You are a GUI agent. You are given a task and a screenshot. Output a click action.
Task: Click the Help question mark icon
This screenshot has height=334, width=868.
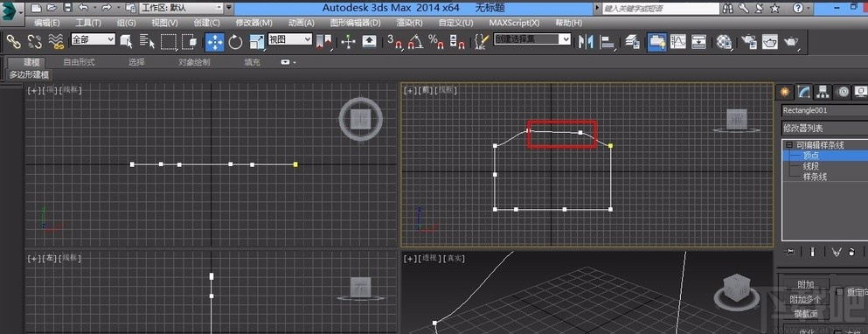click(798, 9)
